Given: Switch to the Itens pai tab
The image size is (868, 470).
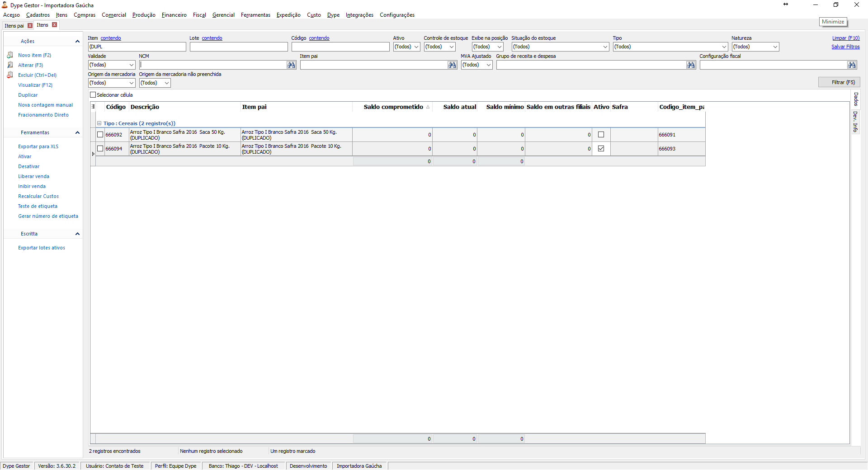Looking at the screenshot, I should [x=14, y=26].
